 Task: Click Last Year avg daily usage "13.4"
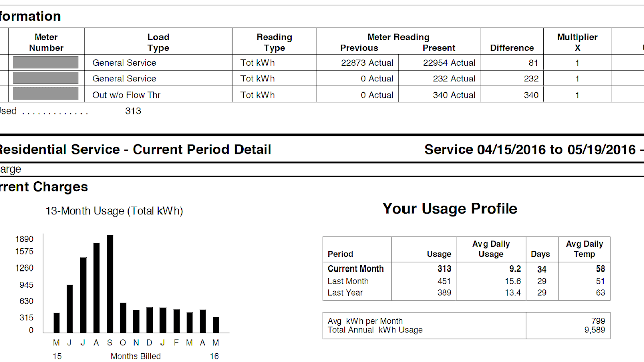(513, 293)
